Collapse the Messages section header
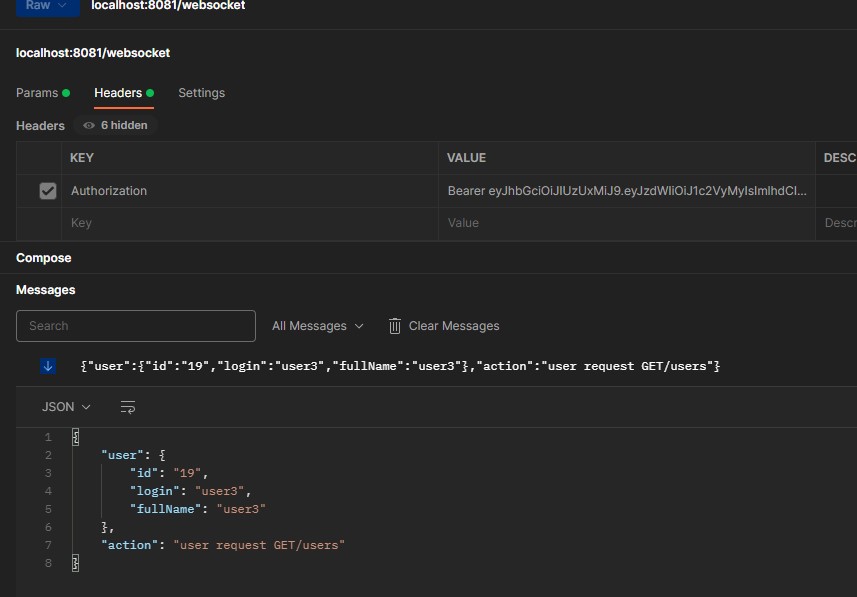Screen dimensions: 857x597 [x=45, y=290]
